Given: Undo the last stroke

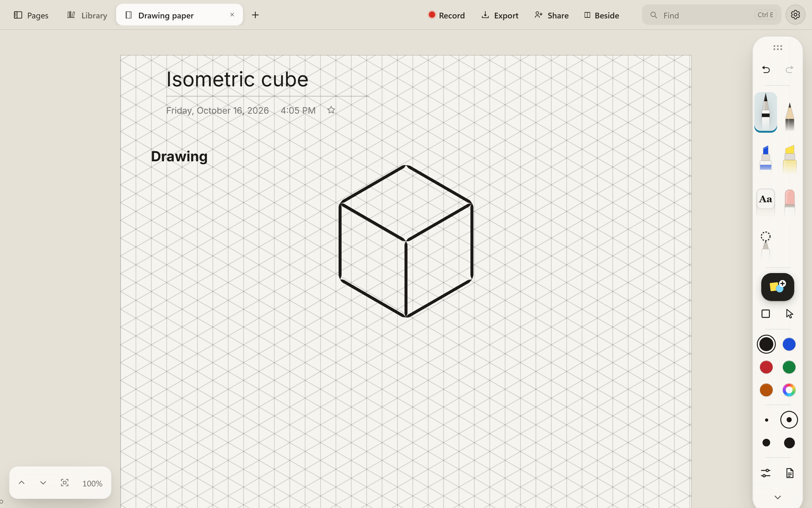Looking at the screenshot, I should (766, 70).
